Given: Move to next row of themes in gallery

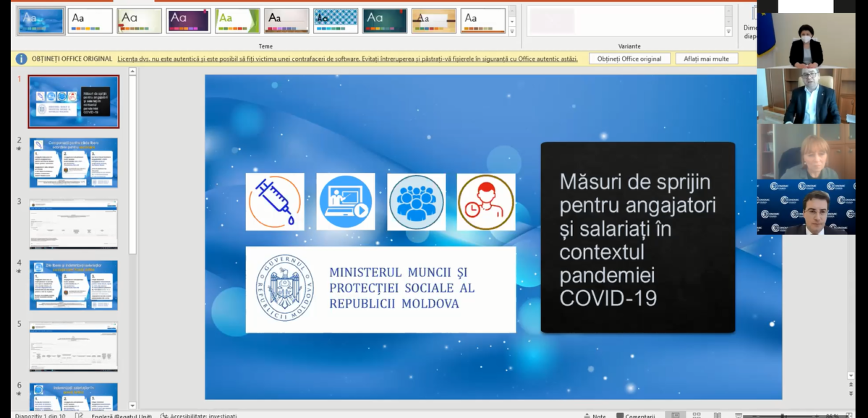Looking at the screenshot, I should point(512,22).
